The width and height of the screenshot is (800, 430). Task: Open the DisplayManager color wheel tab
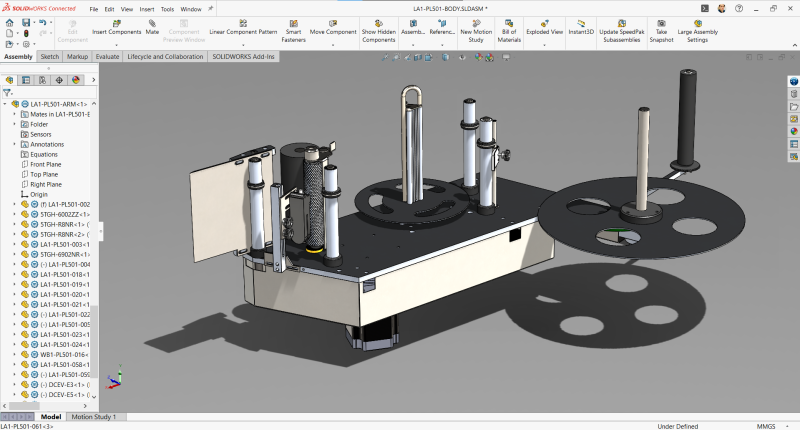(75, 80)
